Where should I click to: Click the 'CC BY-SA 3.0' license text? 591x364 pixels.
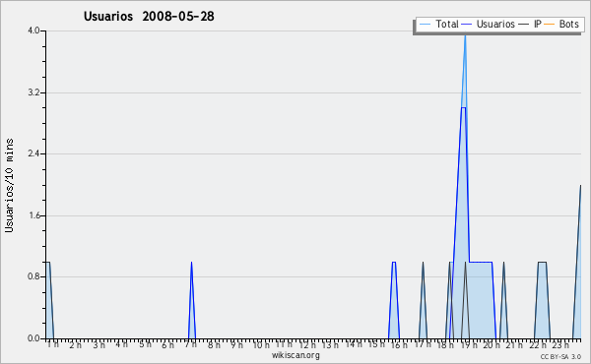[560, 356]
